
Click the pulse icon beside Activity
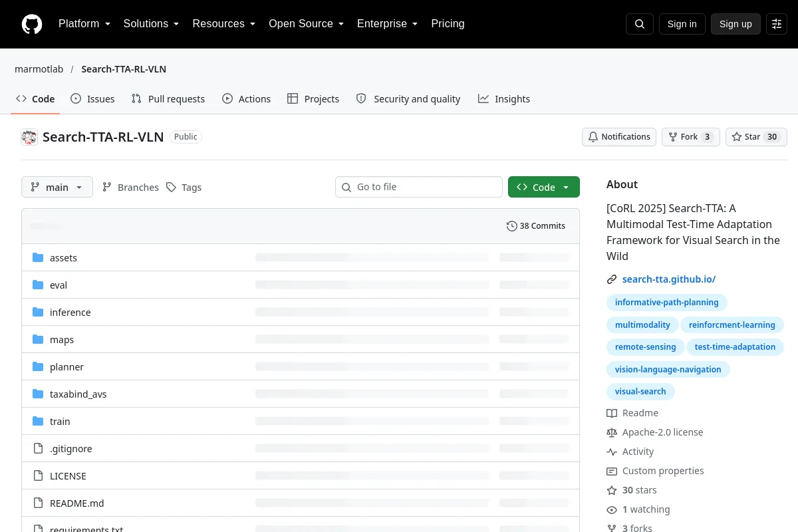point(612,452)
